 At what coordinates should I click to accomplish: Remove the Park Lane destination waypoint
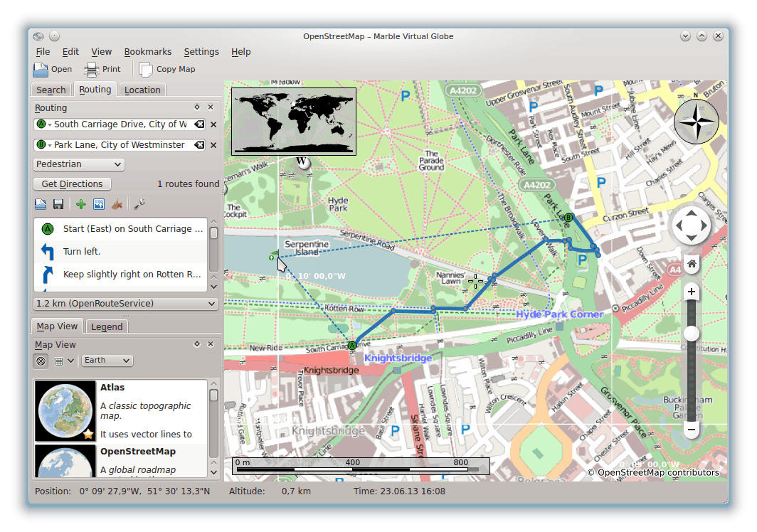(213, 145)
